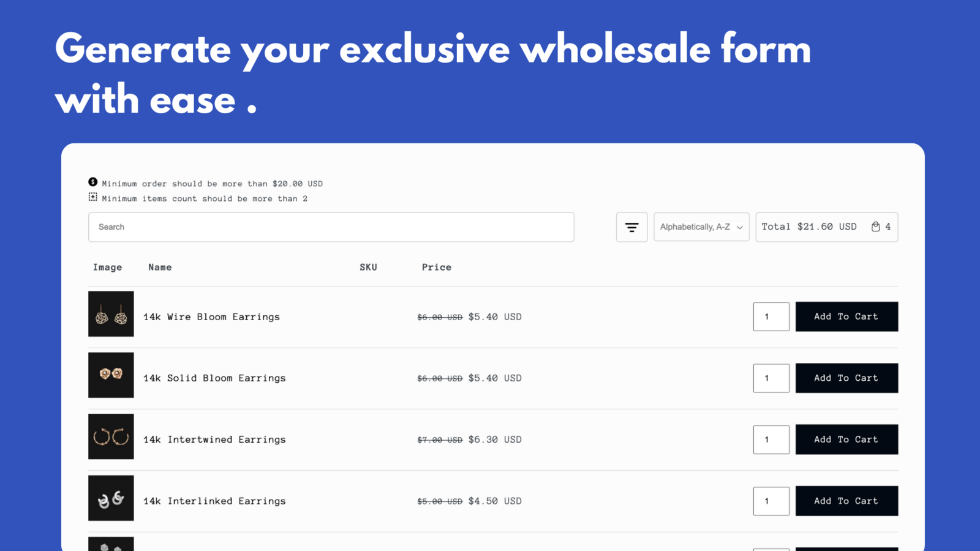
Task: Select the quantity box for 14k Wire Bloom Earrings
Action: 771,317
